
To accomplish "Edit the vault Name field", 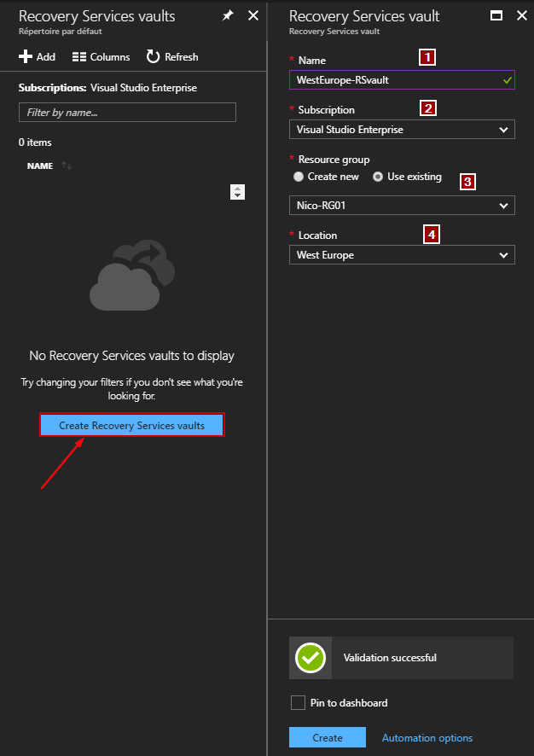I will pos(402,80).
